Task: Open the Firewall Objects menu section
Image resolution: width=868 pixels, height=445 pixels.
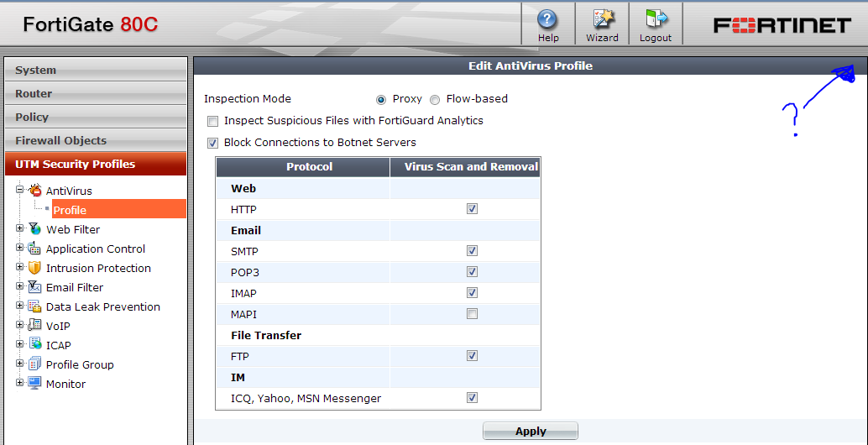Action: [x=96, y=140]
